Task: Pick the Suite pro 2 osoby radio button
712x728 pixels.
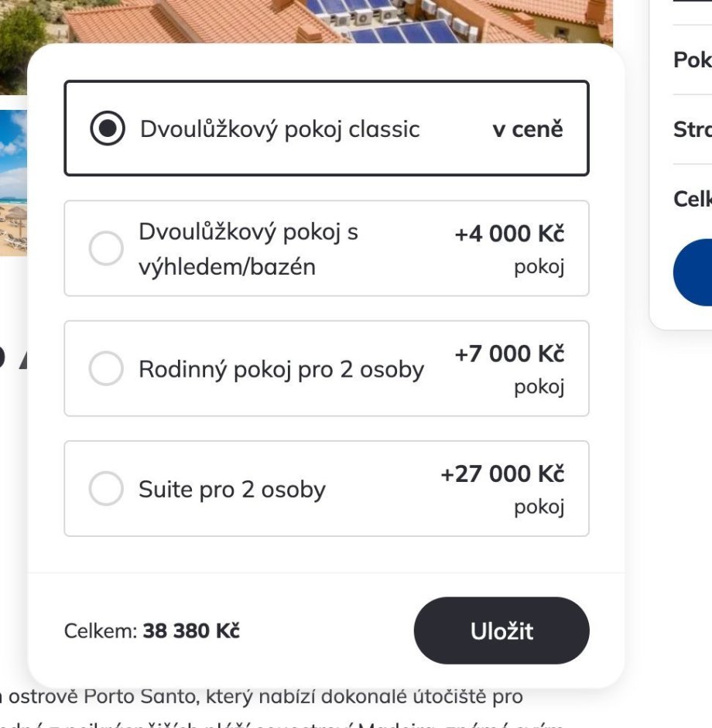Action: coord(106,489)
